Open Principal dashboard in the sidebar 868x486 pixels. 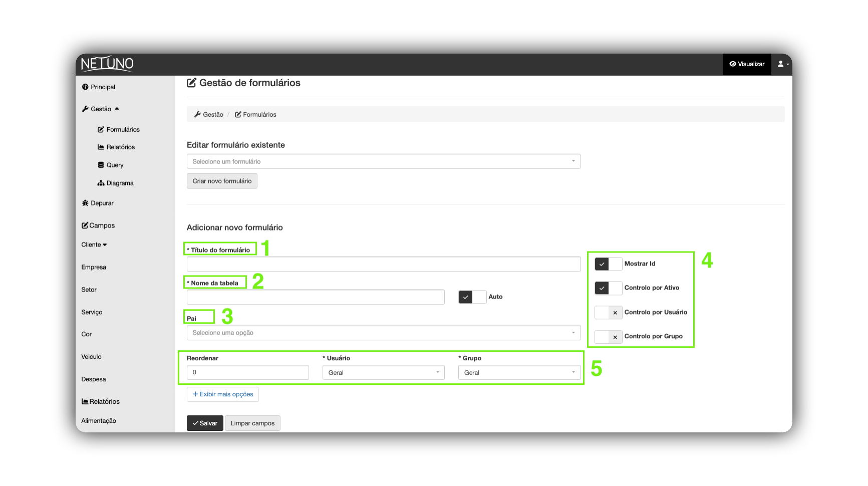point(99,87)
